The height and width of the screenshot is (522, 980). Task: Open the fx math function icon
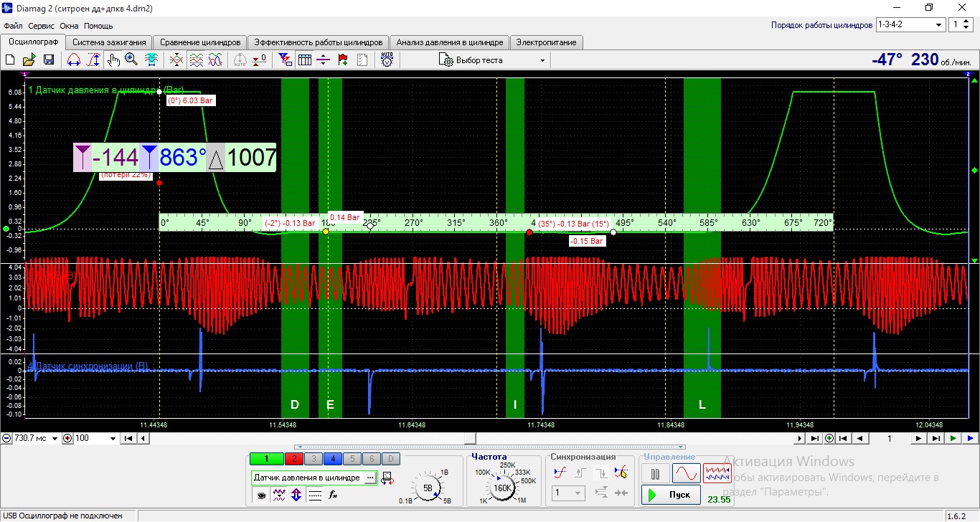[333, 495]
